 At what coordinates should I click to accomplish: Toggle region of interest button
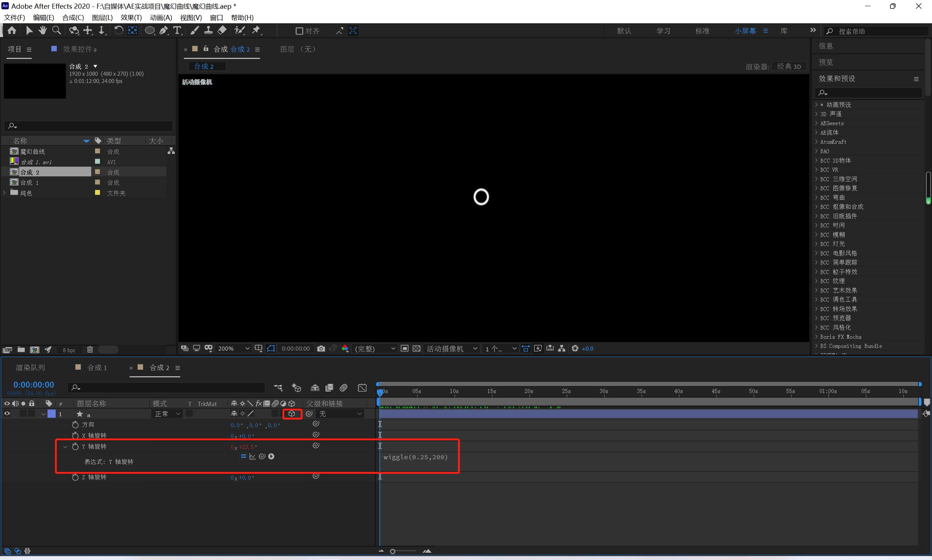pos(405,349)
